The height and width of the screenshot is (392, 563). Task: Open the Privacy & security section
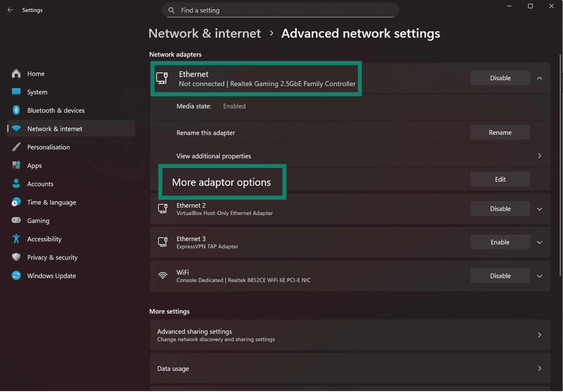[x=52, y=257]
